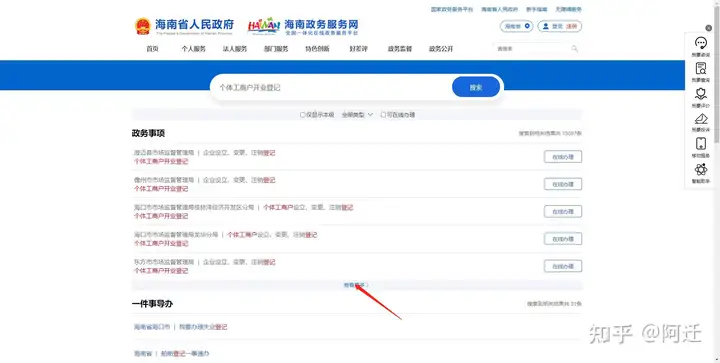The width and height of the screenshot is (720, 363).
Task: Click 儋州市市场监督管理局 department text
Action: [164, 180]
